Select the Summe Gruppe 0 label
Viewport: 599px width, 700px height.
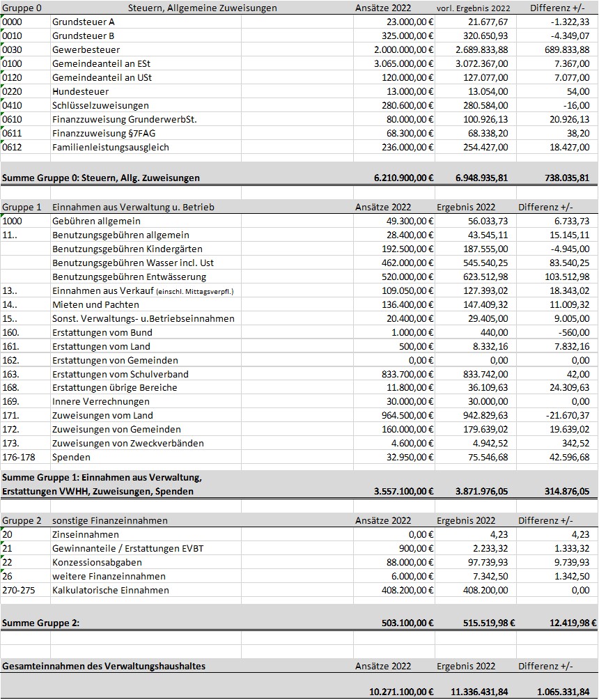[101, 178]
